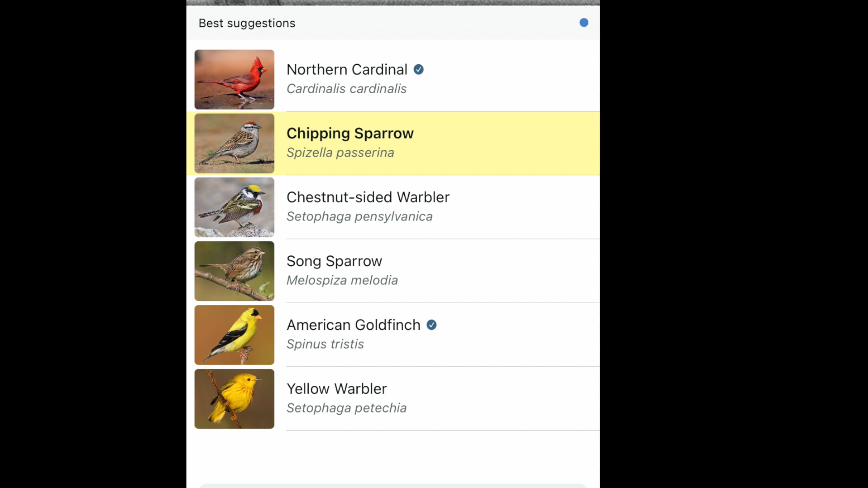
Task: Select the highlighted Chipping Sparrow entry title
Action: (x=350, y=133)
